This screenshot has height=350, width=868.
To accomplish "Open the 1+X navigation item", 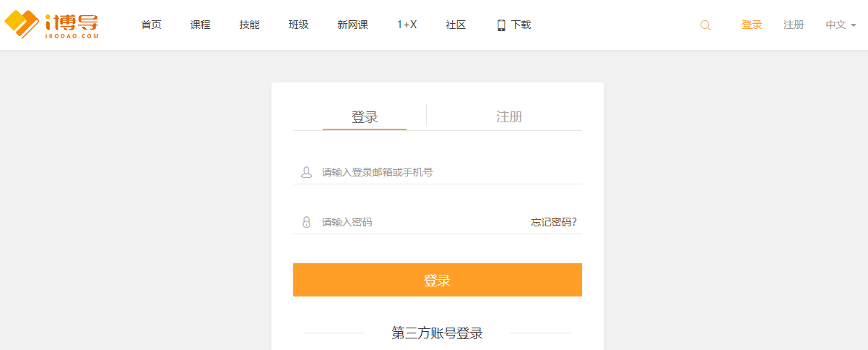I will tap(407, 25).
